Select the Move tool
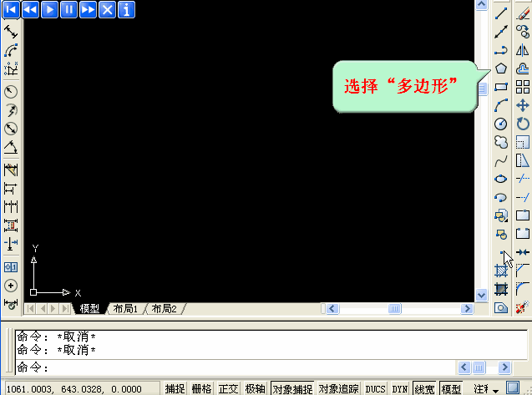Viewport: 532px width, 395px height. click(523, 105)
